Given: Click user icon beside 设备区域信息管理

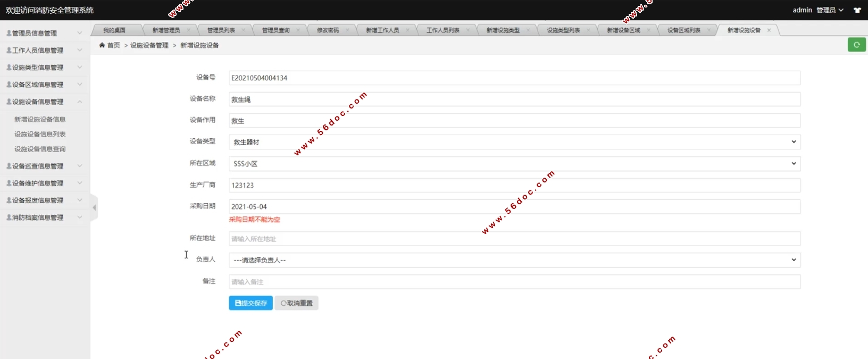Looking at the screenshot, I should (9, 84).
